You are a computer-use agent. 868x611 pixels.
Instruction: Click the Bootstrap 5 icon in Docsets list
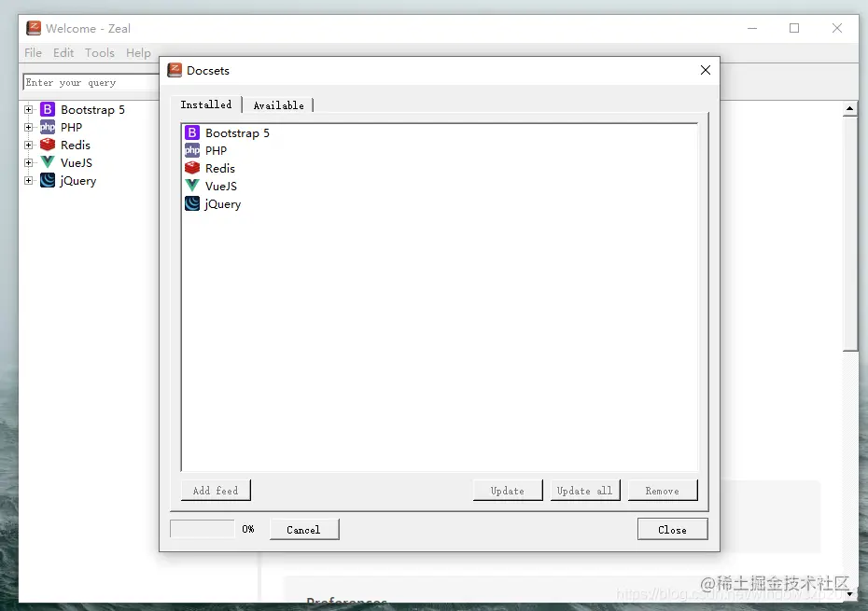192,132
